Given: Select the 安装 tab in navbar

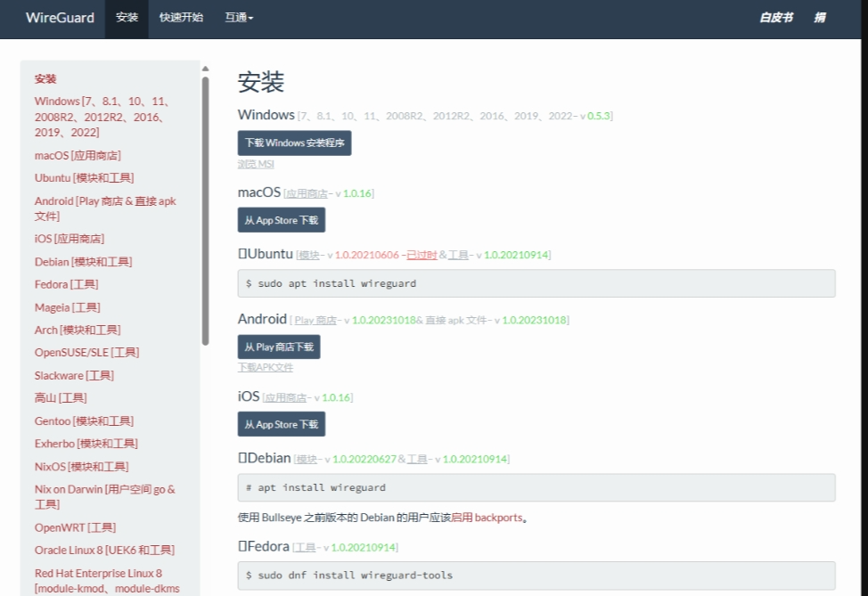Looking at the screenshot, I should [x=127, y=18].
